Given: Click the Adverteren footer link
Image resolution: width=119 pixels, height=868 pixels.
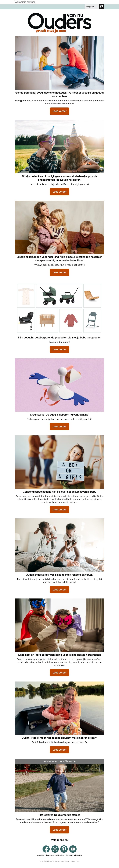Looking at the screenshot, I should [78, 855].
